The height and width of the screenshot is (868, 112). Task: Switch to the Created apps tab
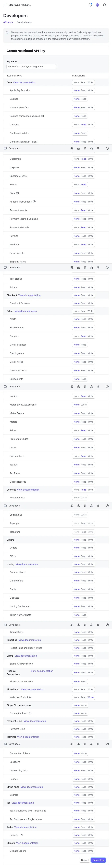click(x=24, y=22)
